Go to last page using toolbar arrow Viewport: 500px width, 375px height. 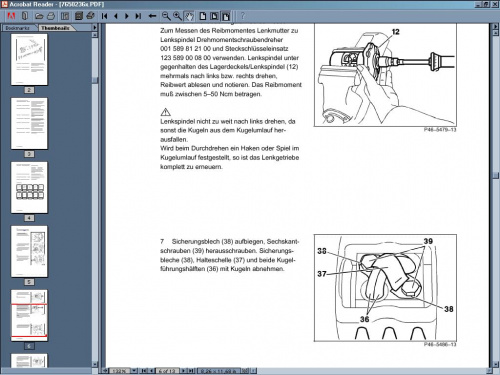tap(138, 16)
